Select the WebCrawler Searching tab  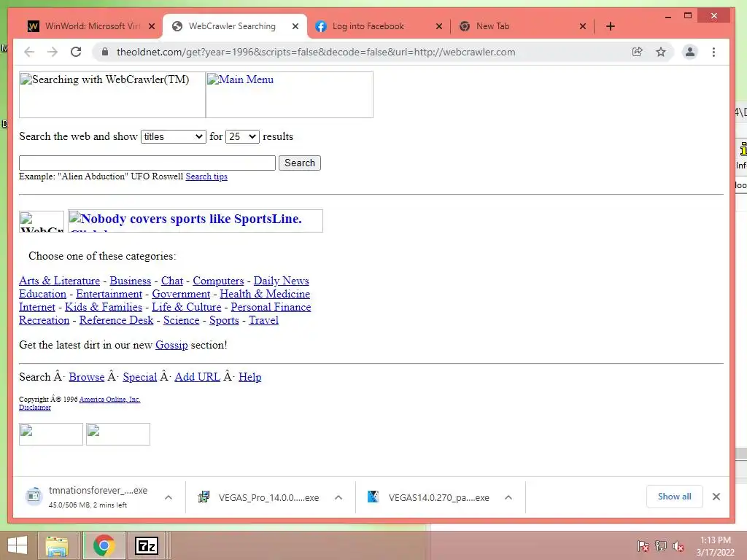pos(234,26)
